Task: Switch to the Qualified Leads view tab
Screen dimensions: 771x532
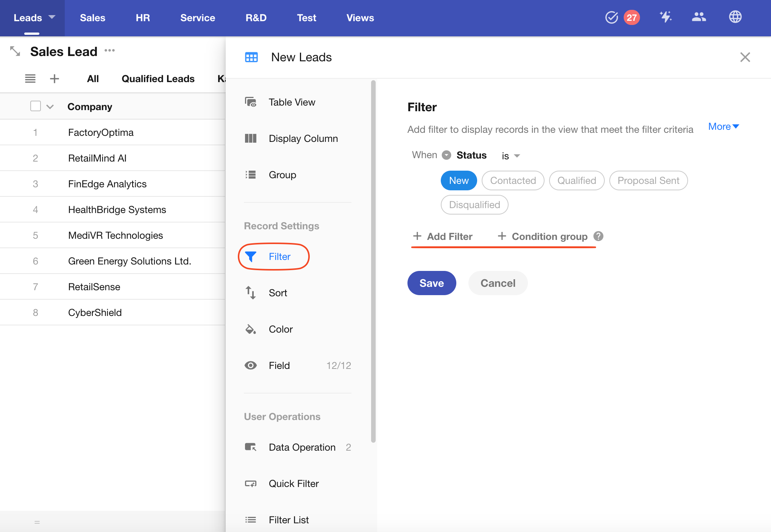Action: pyautogui.click(x=158, y=79)
